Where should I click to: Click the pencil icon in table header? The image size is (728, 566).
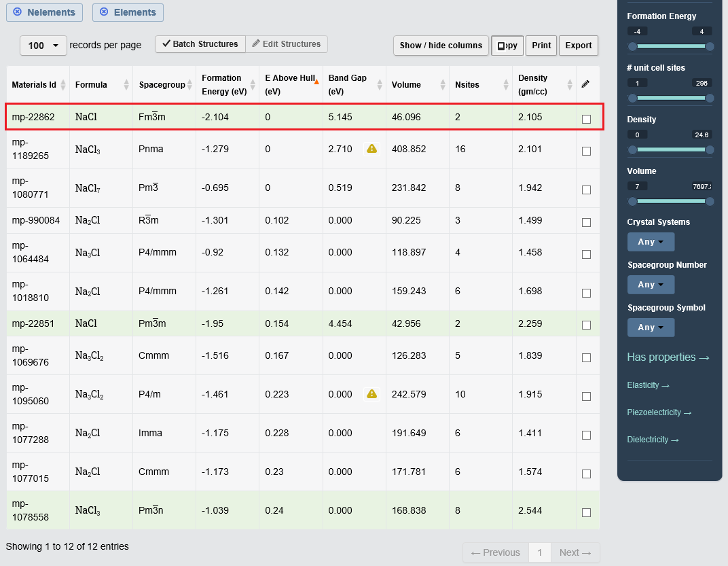coord(585,84)
